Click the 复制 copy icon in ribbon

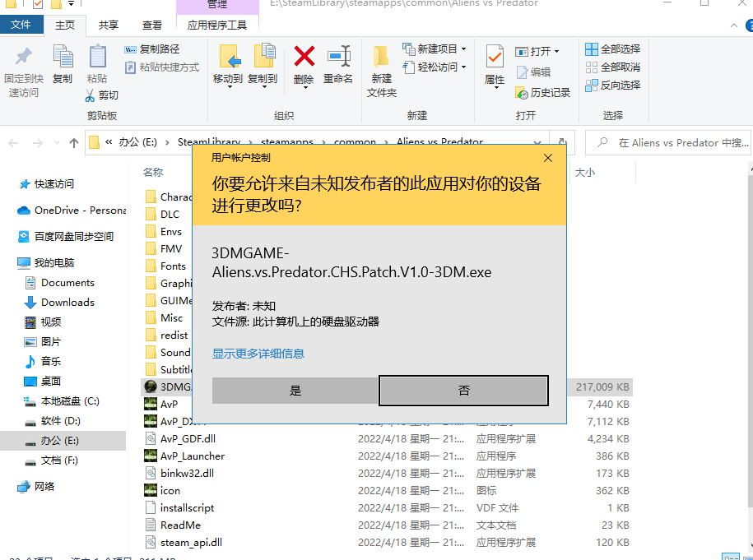[x=63, y=56]
